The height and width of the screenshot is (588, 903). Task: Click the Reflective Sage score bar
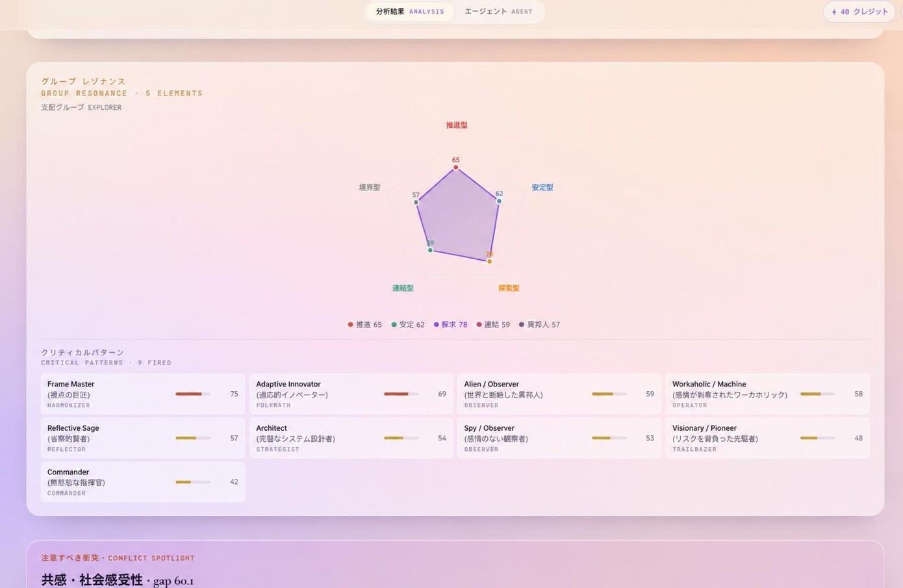(x=193, y=439)
